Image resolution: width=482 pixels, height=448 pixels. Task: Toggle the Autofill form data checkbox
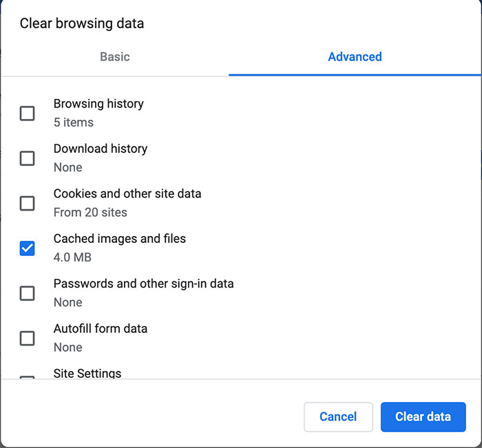[27, 339]
